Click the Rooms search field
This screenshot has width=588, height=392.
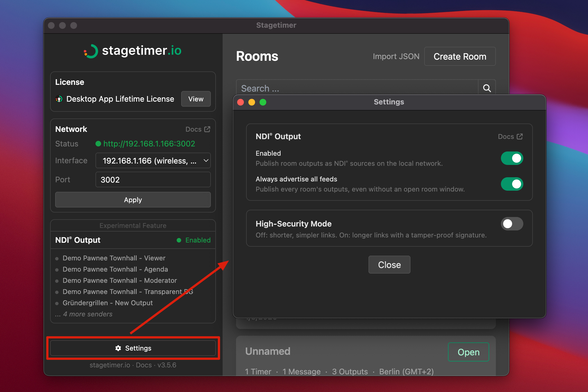357,88
